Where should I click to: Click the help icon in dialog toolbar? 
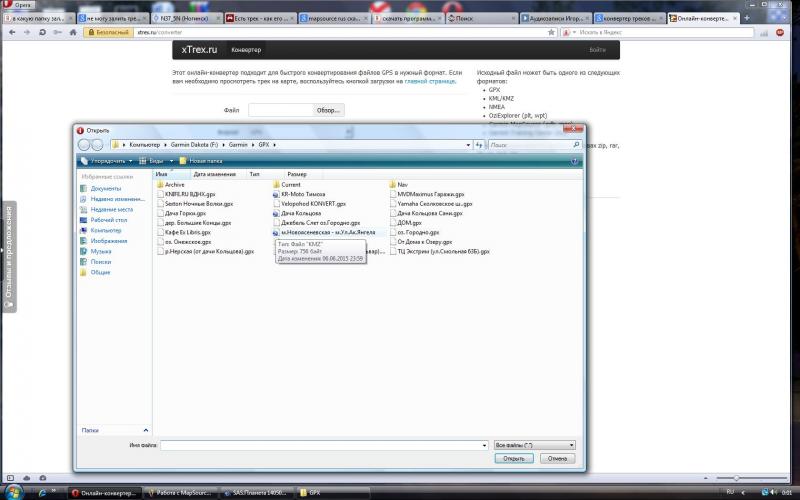pyautogui.click(x=574, y=160)
